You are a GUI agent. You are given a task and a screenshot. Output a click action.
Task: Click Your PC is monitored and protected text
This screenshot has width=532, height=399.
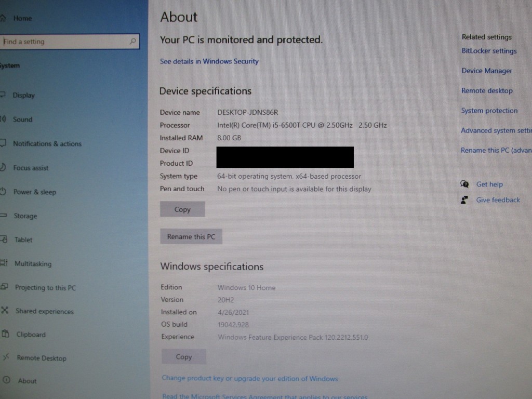(241, 39)
